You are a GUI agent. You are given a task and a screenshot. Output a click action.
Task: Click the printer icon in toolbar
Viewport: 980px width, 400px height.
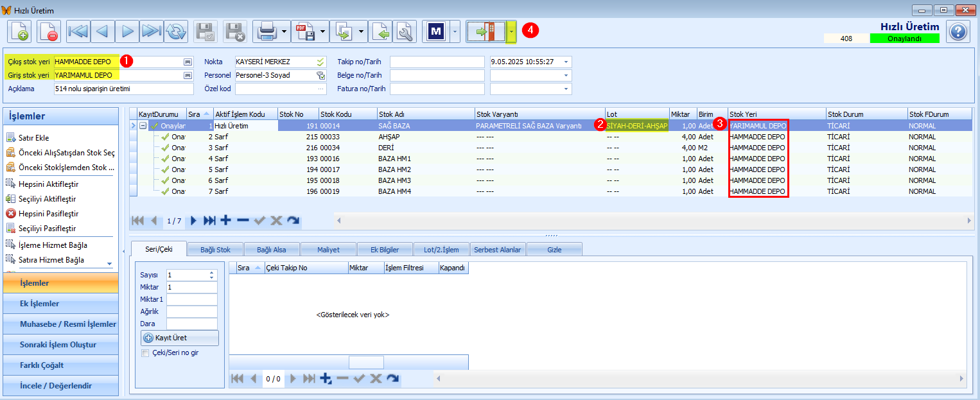click(267, 31)
